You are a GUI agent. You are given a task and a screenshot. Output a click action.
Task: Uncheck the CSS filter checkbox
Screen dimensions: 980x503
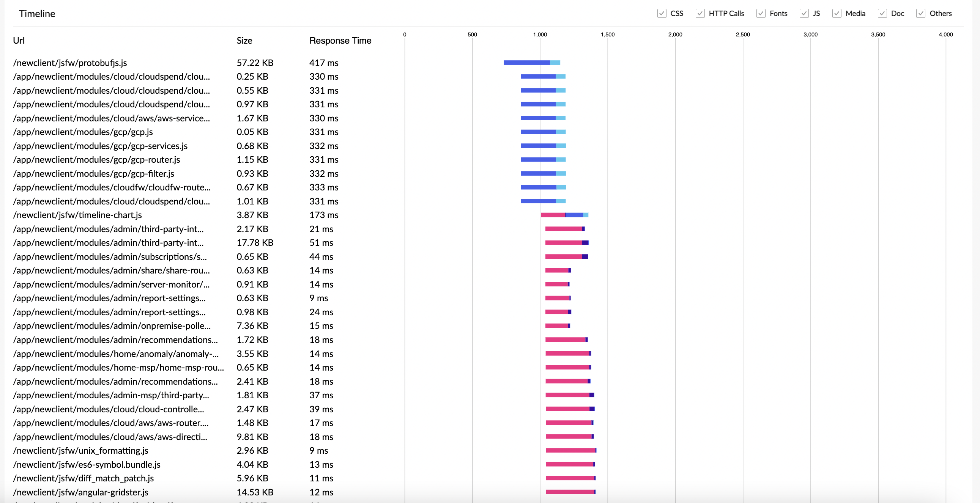point(662,13)
